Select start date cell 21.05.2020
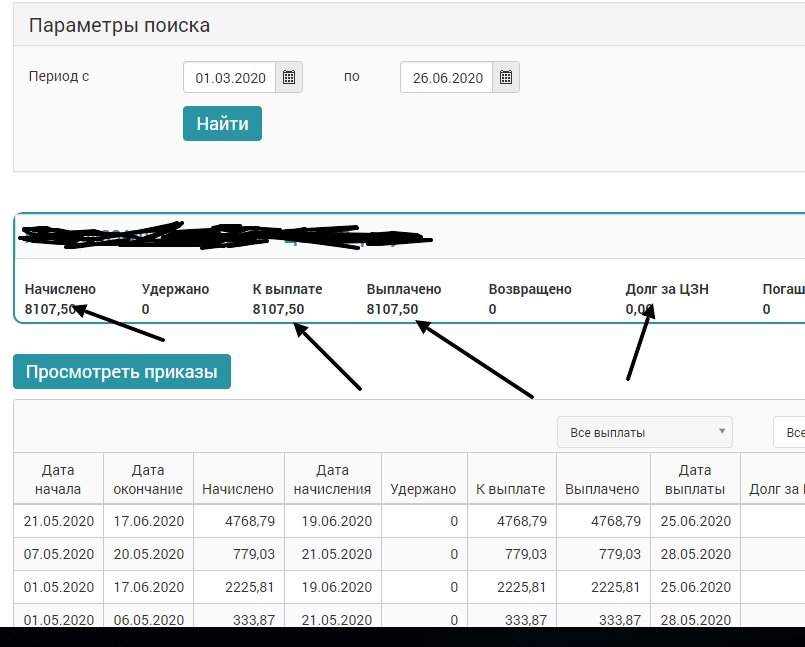The width and height of the screenshot is (805, 647). pos(59,521)
